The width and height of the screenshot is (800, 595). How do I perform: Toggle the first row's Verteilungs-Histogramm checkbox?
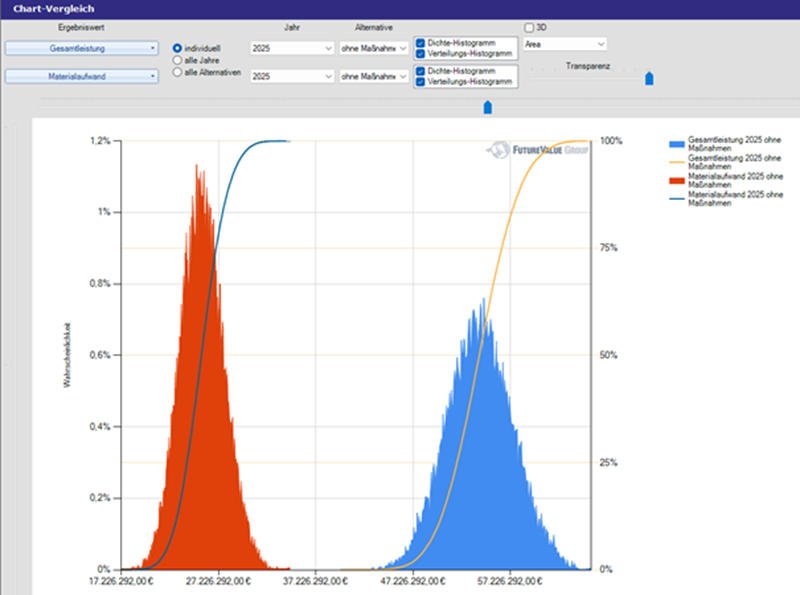pos(420,54)
